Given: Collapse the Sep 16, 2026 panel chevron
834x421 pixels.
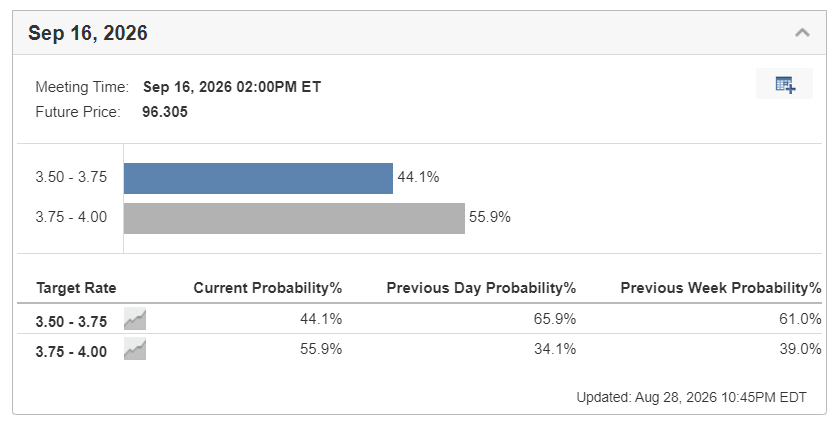Looking at the screenshot, I should 802,33.
